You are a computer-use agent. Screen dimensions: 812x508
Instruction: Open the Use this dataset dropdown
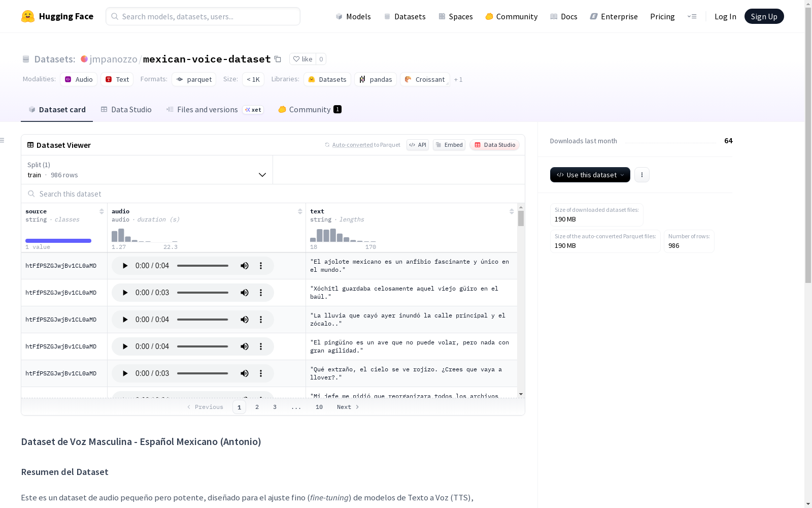(x=590, y=175)
